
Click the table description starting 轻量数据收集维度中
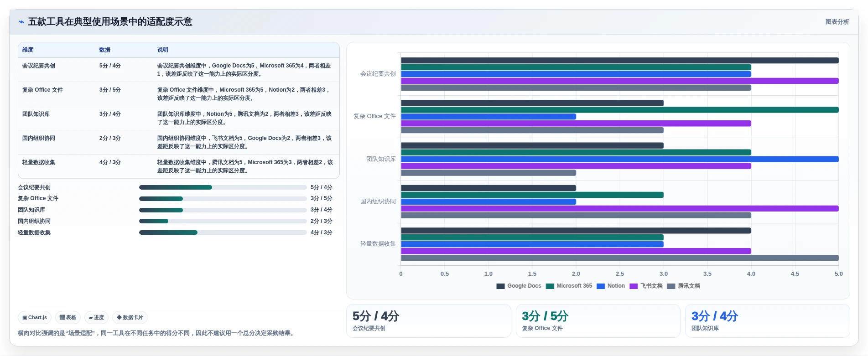[x=244, y=166]
